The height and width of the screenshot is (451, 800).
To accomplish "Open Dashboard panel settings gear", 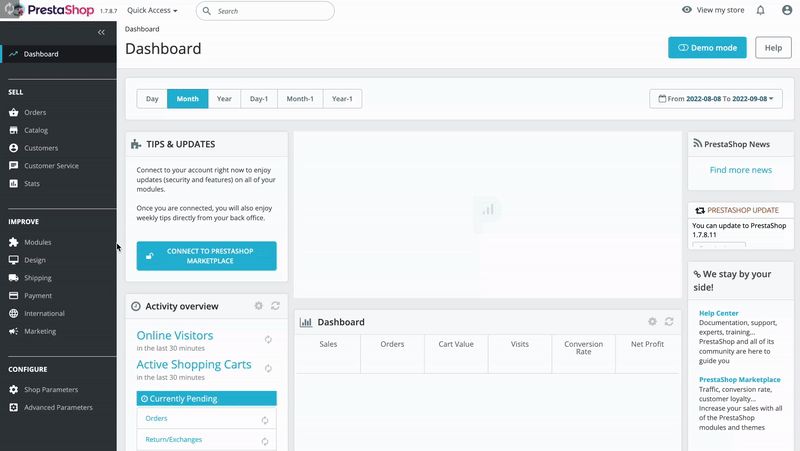I will pyautogui.click(x=652, y=321).
